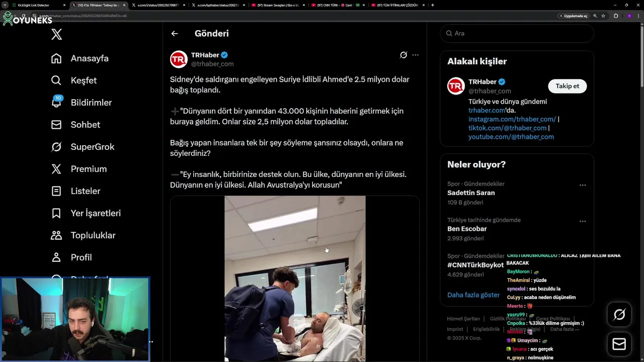Open SuperGrok from sidebar
Viewport: 644px width, 362px height.
click(x=83, y=147)
